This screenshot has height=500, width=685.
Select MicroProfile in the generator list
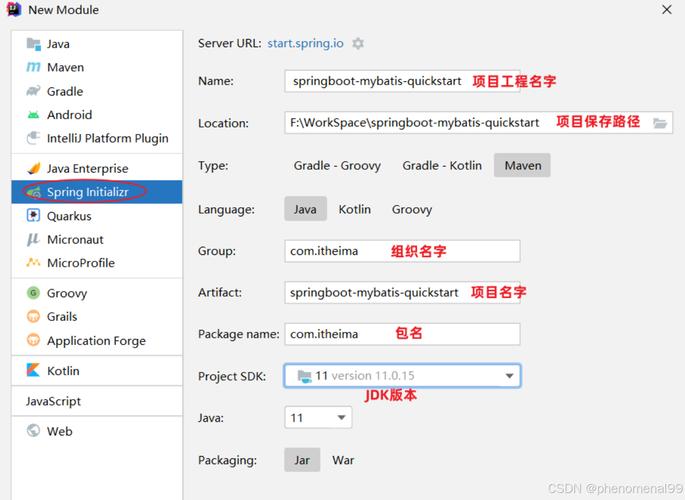click(x=97, y=263)
